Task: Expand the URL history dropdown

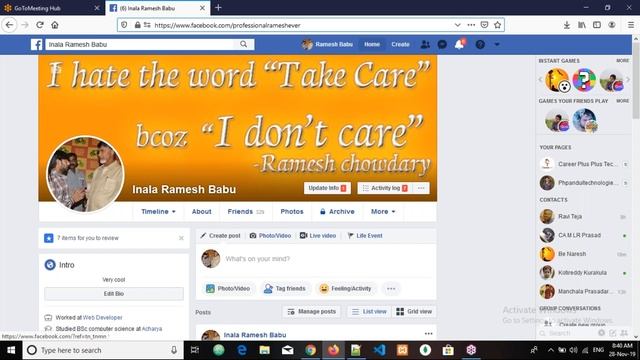Action: click(458, 25)
